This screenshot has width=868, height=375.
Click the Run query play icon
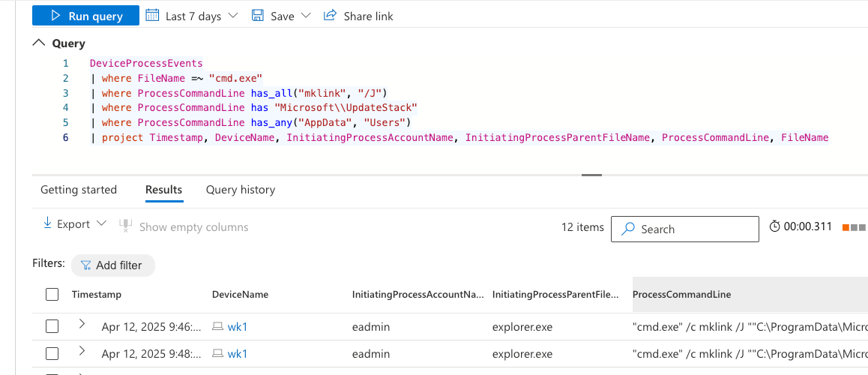[55, 16]
